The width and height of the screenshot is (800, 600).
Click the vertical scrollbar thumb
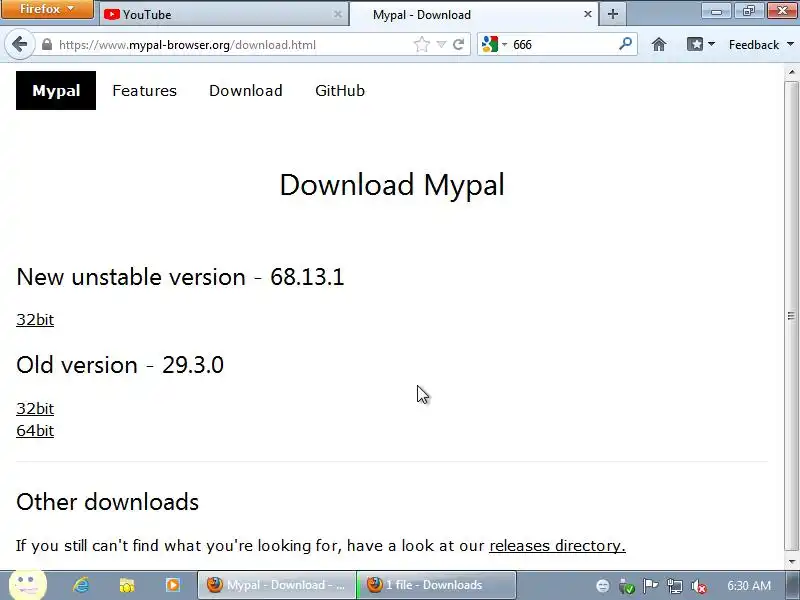click(x=791, y=316)
